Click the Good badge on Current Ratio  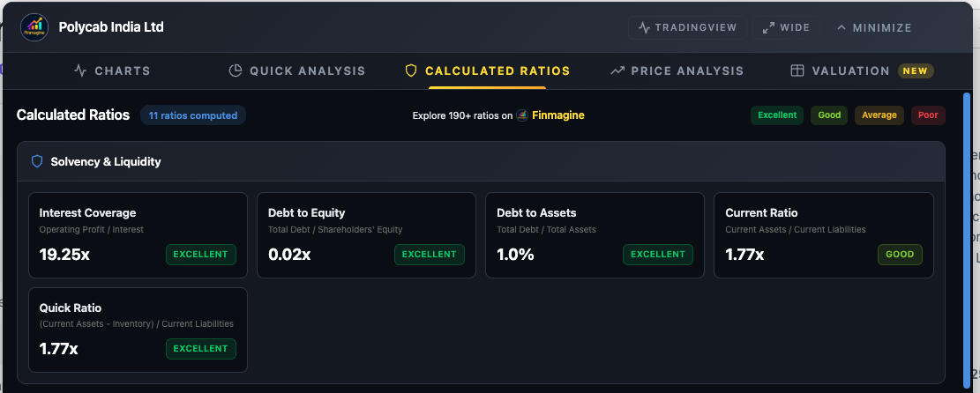tap(900, 255)
